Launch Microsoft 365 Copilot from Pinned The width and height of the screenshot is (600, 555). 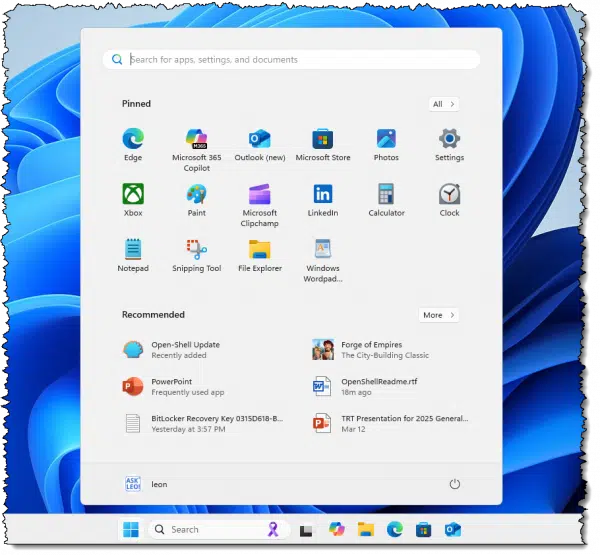tap(197, 150)
